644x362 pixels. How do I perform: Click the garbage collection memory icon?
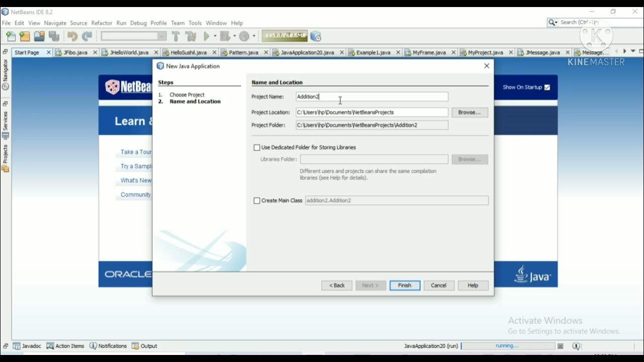[x=316, y=36]
